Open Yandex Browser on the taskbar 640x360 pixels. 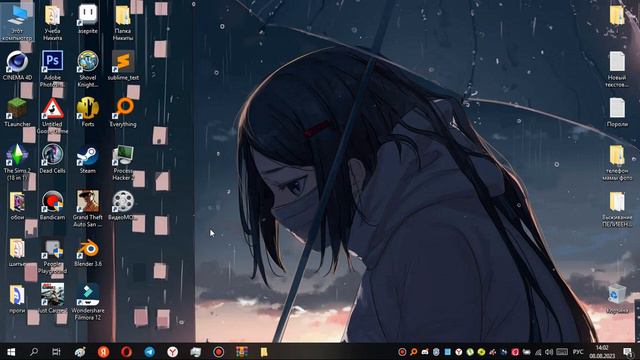tap(172, 351)
